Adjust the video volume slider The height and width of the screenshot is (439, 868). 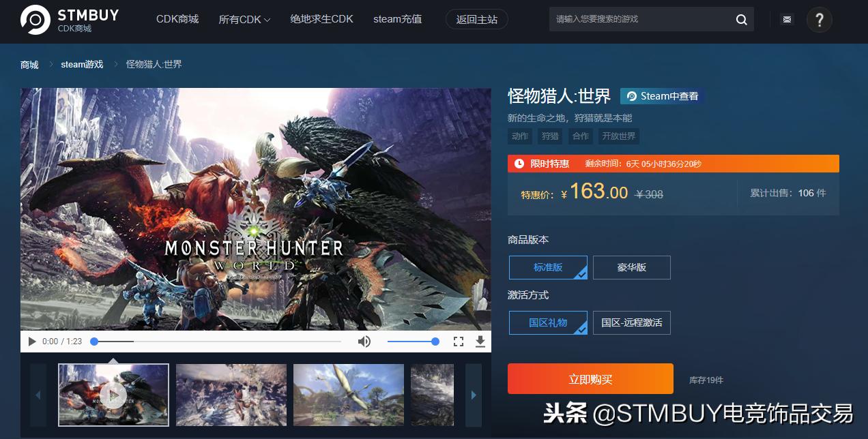tap(413, 341)
